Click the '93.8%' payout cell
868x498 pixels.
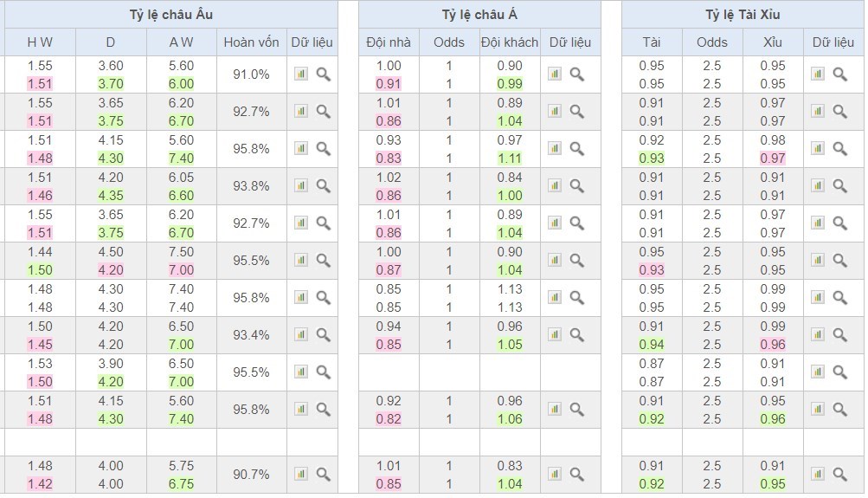[251, 186]
